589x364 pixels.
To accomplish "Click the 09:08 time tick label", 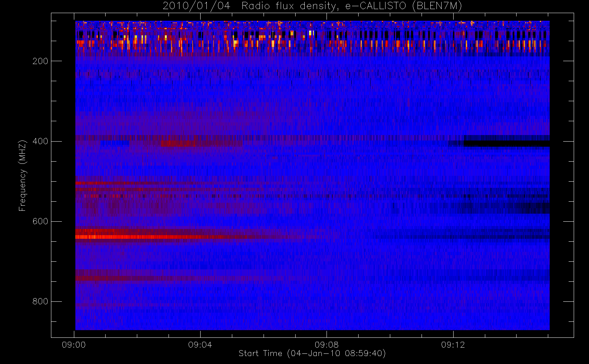I will click(327, 345).
